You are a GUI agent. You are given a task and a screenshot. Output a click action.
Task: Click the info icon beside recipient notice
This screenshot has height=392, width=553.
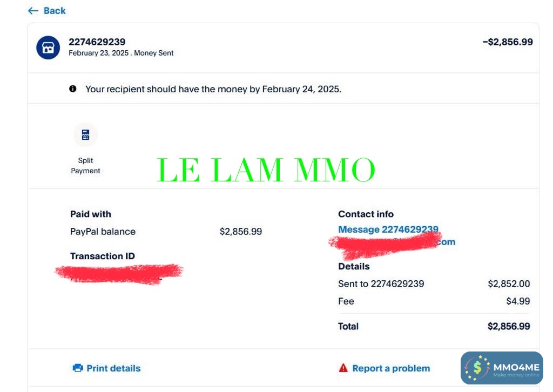tap(73, 89)
